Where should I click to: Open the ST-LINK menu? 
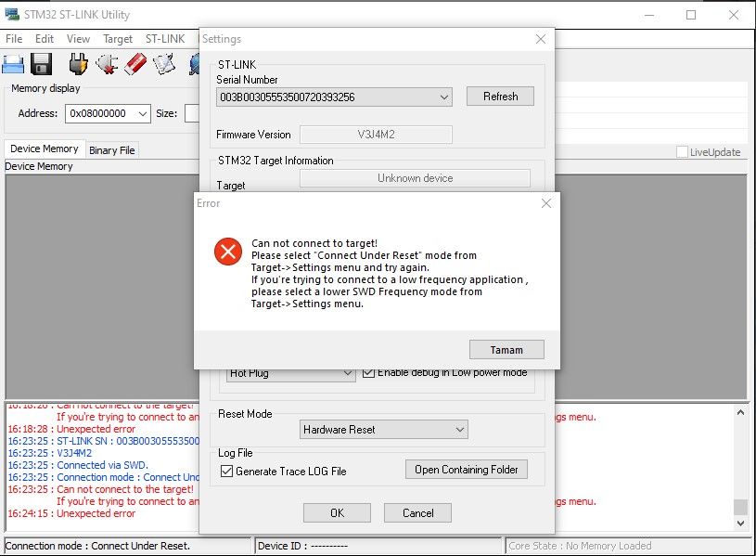click(165, 39)
